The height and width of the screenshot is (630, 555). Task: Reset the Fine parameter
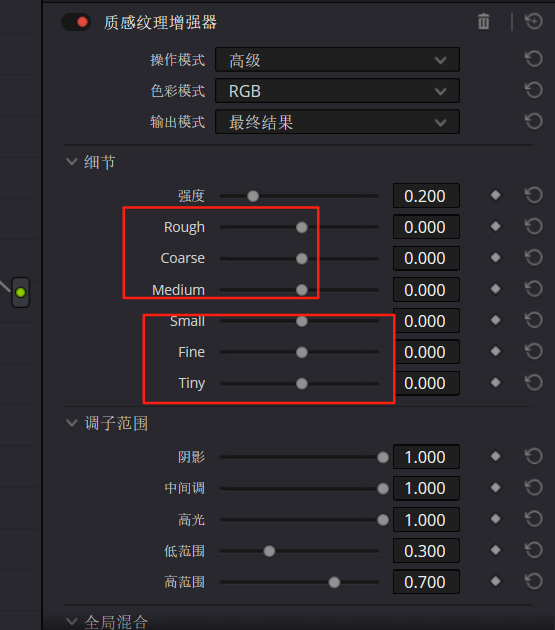pos(534,351)
